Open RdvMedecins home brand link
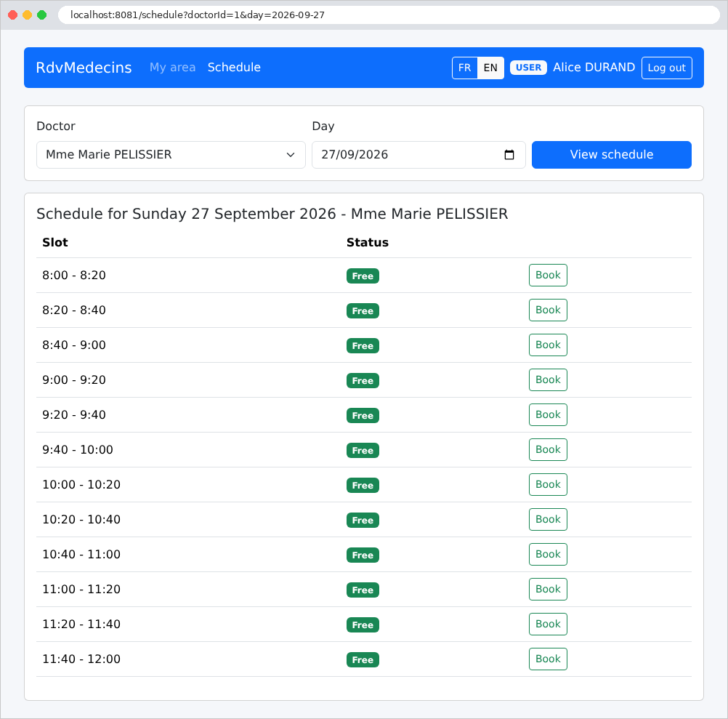 84,68
